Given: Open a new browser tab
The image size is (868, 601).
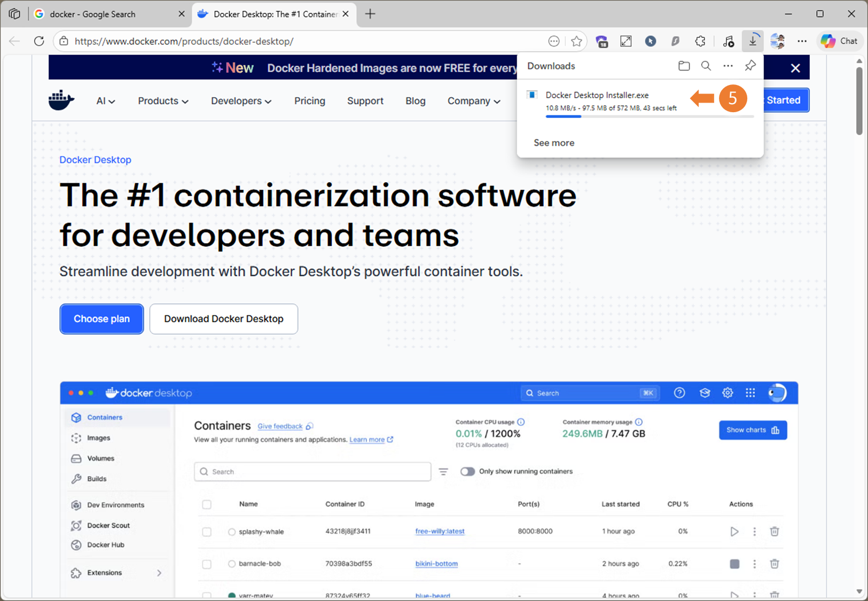Looking at the screenshot, I should (370, 14).
